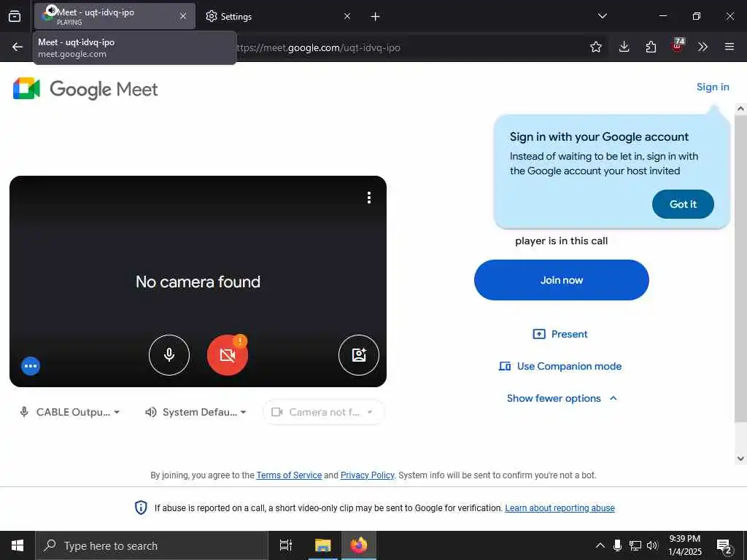The width and height of the screenshot is (747, 560).
Task: Click the Present option
Action: (560, 334)
